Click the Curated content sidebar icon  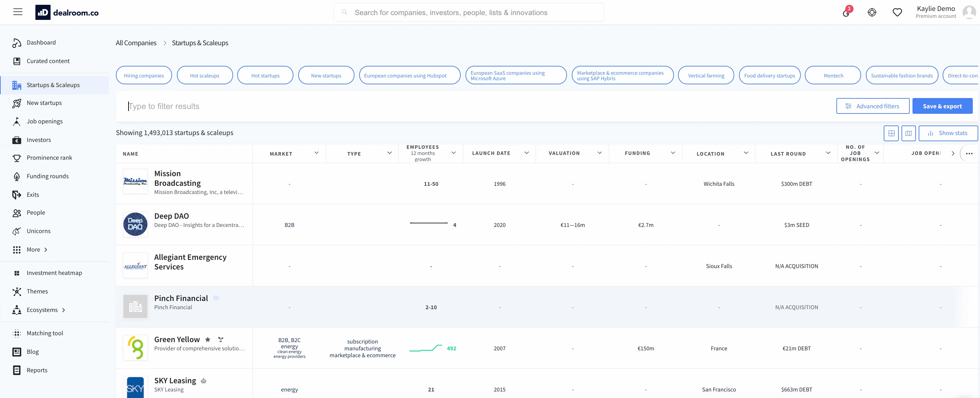tap(17, 61)
